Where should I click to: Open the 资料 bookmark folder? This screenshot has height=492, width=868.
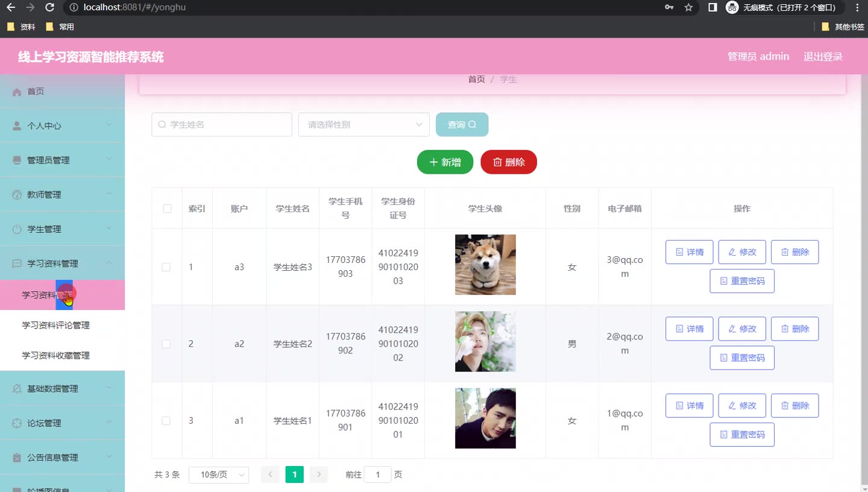tap(21, 27)
